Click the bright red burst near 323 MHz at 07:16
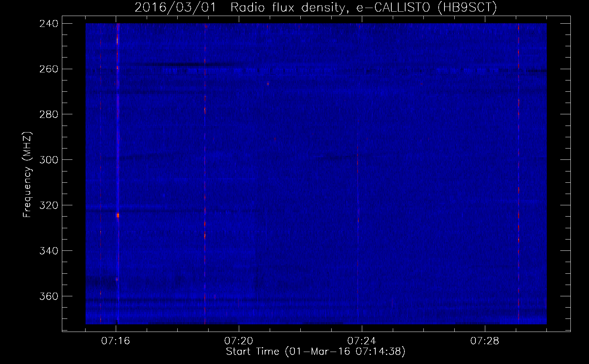 (x=118, y=215)
